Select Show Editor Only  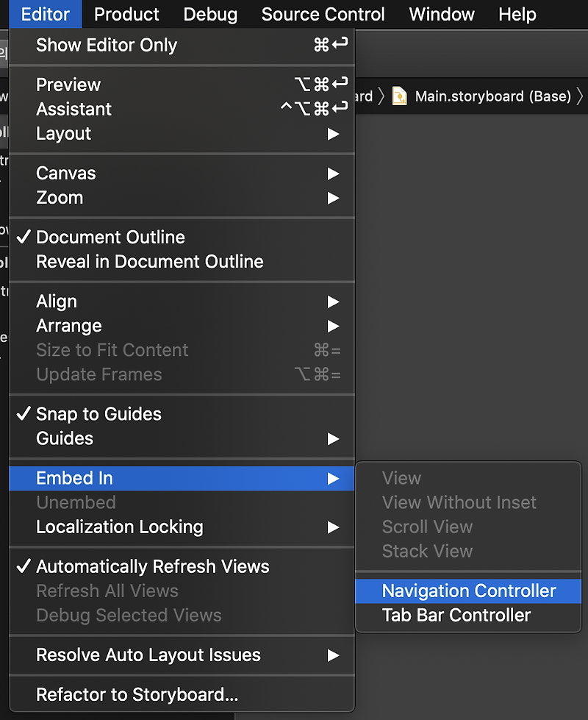[106, 46]
